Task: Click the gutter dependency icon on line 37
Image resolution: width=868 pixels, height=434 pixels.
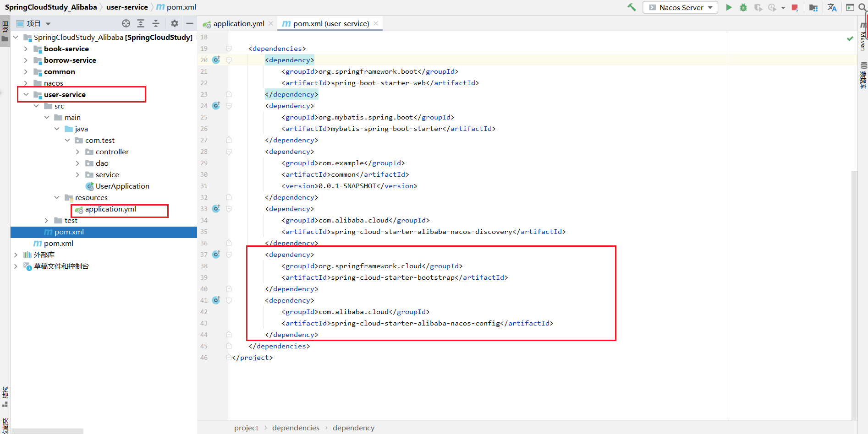Action: click(216, 254)
